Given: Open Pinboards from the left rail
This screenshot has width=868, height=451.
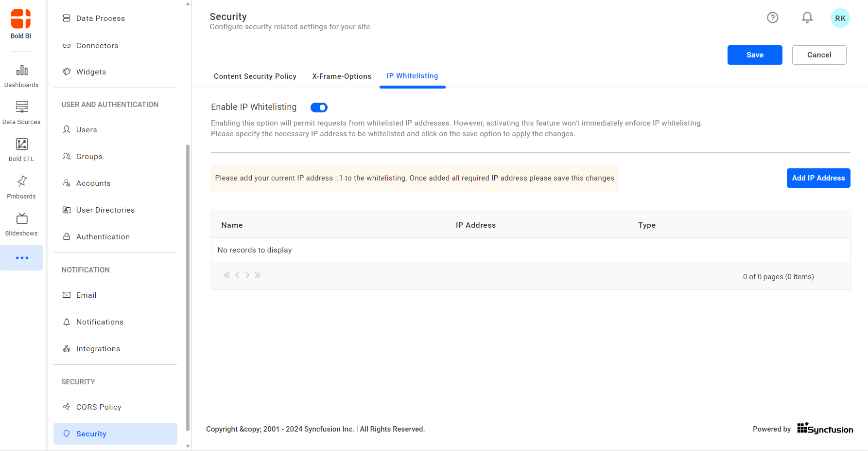Looking at the screenshot, I should pyautogui.click(x=21, y=186).
